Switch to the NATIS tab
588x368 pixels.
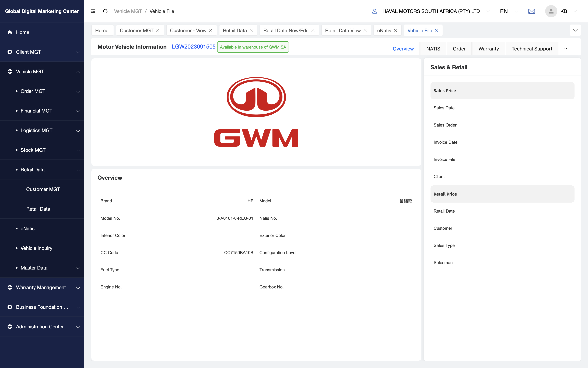433,49
